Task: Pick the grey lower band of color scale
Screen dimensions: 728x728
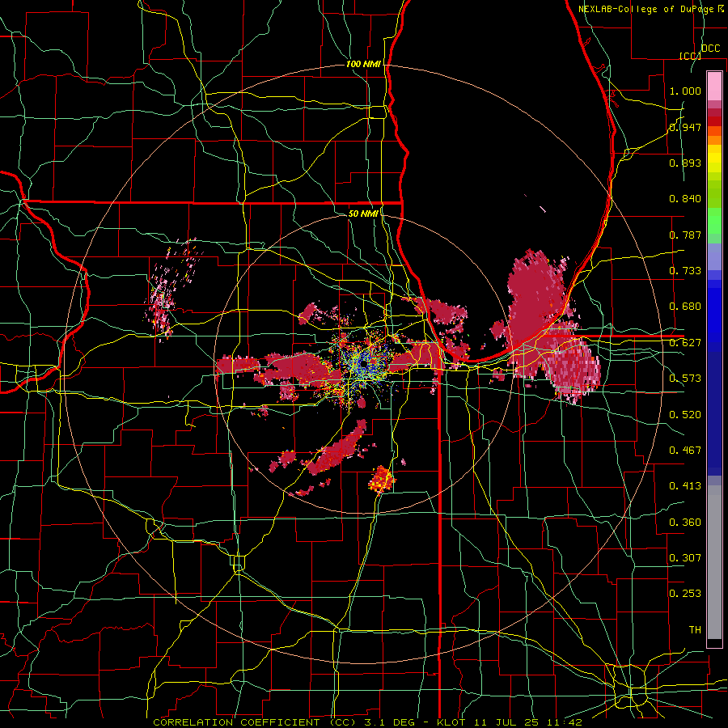Action: [714, 562]
